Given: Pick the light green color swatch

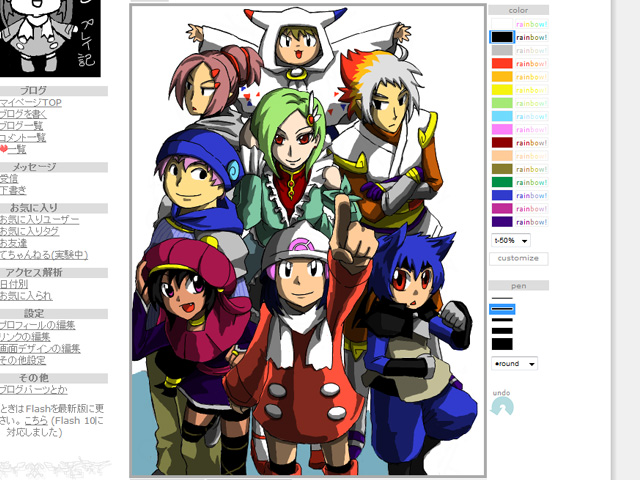Looking at the screenshot, I should 502,103.
